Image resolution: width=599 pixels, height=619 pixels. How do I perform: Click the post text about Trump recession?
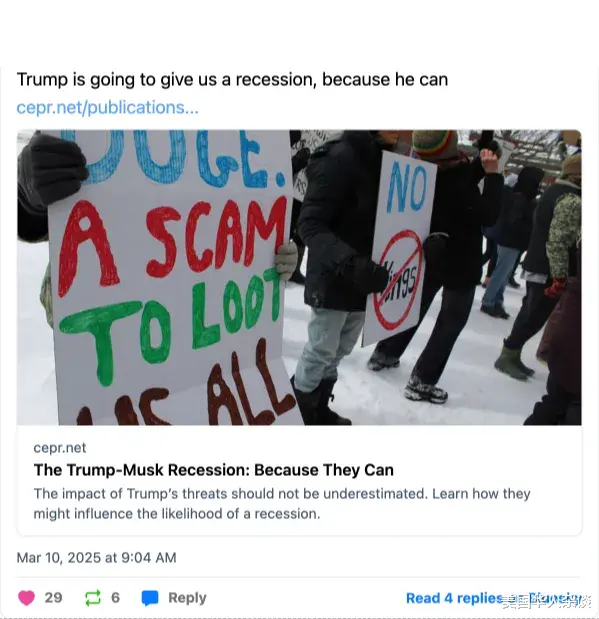click(232, 79)
